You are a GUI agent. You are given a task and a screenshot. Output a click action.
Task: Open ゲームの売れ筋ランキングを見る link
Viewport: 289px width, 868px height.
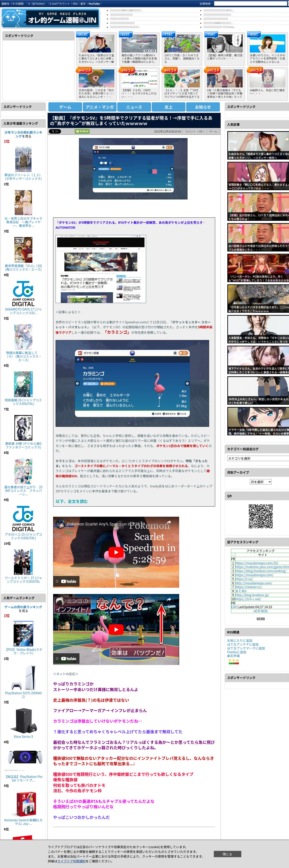(23, 609)
